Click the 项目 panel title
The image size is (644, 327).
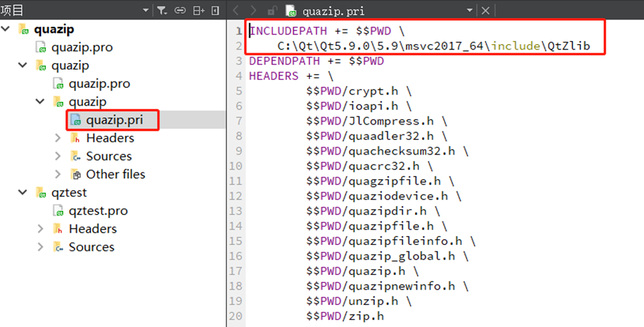[12, 10]
